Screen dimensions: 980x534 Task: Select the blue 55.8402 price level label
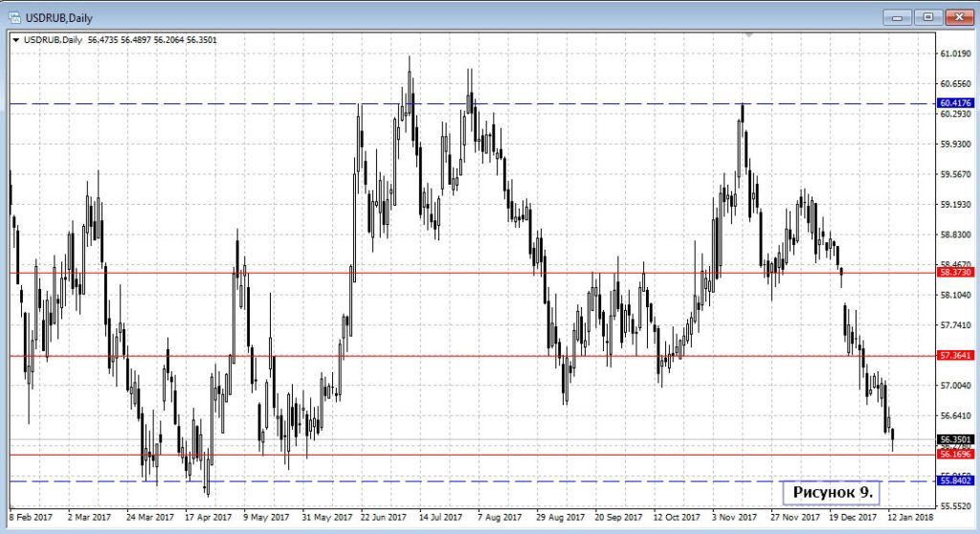pos(956,481)
